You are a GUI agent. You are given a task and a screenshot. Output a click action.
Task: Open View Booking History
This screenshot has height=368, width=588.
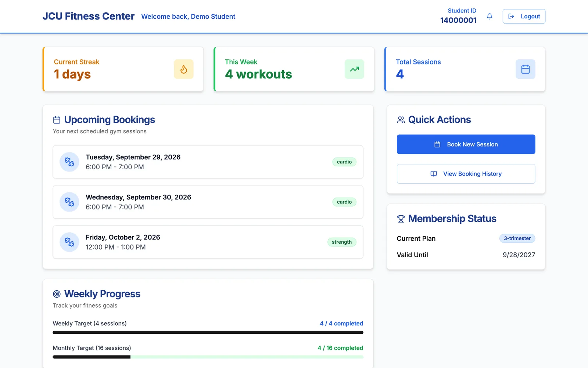pos(466,174)
